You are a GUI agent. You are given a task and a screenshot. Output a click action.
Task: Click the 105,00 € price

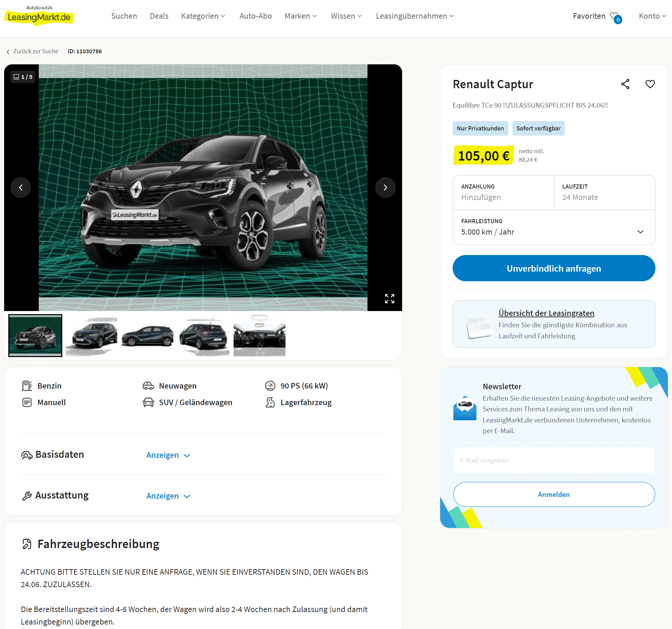(483, 156)
